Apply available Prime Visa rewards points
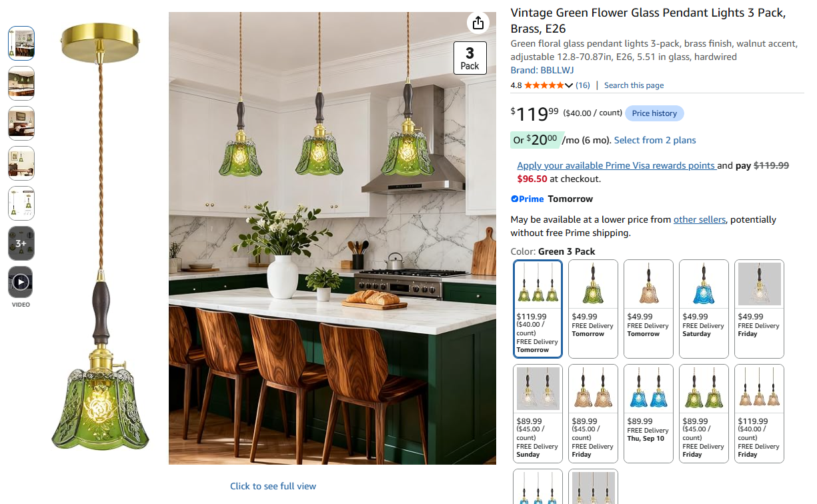This screenshot has height=504, width=817. [616, 165]
